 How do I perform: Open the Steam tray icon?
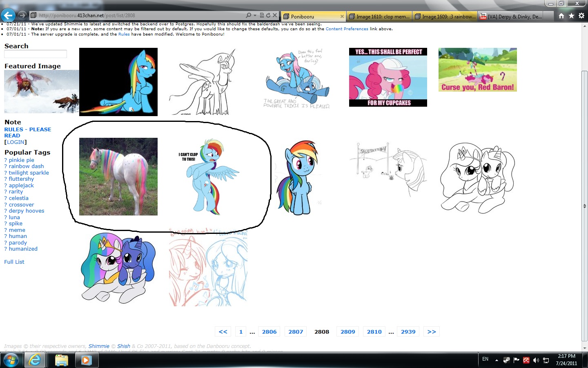tap(506, 360)
